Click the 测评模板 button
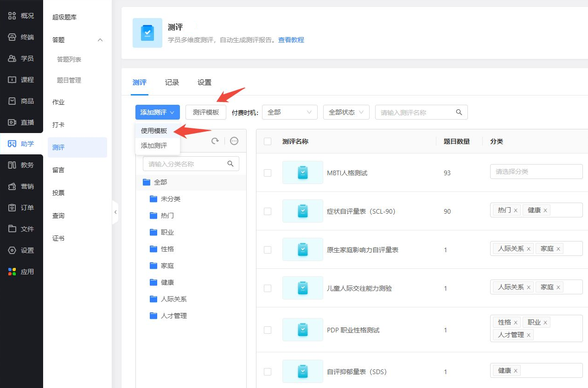The height and width of the screenshot is (388, 588). coord(205,112)
